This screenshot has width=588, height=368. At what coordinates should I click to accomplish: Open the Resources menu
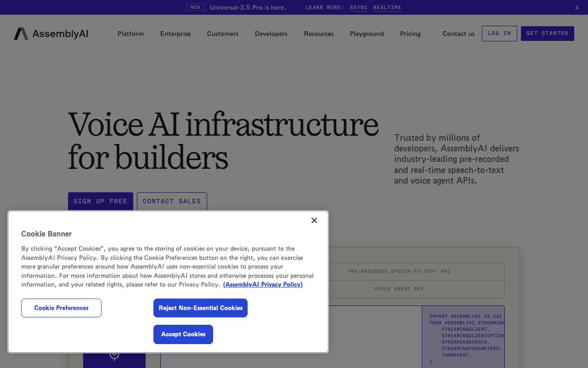(x=319, y=34)
